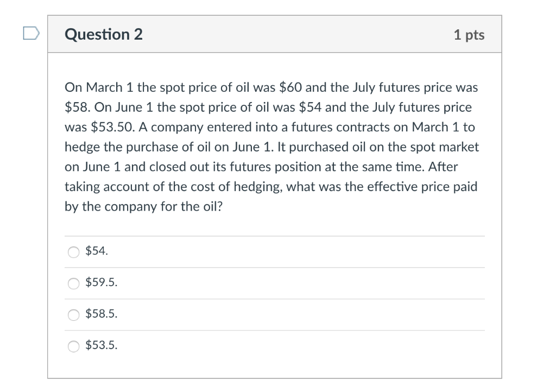Click the topmost answer row in the list

(x=271, y=251)
